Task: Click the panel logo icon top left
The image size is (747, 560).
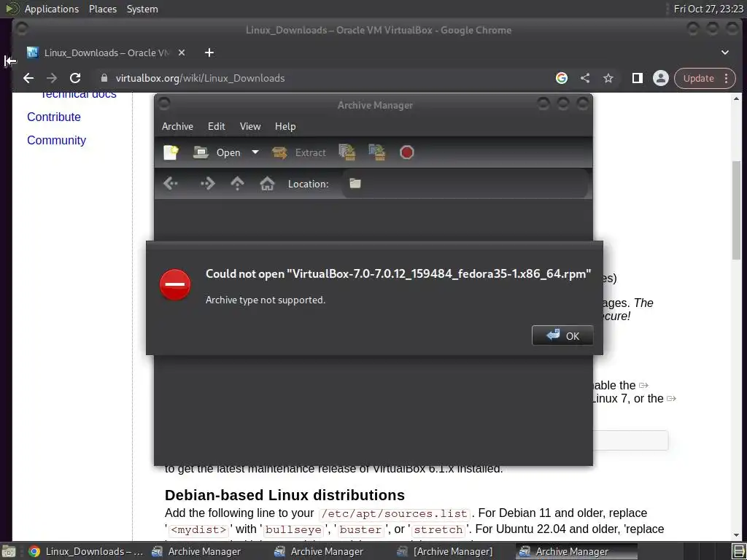Action: pos(12,8)
